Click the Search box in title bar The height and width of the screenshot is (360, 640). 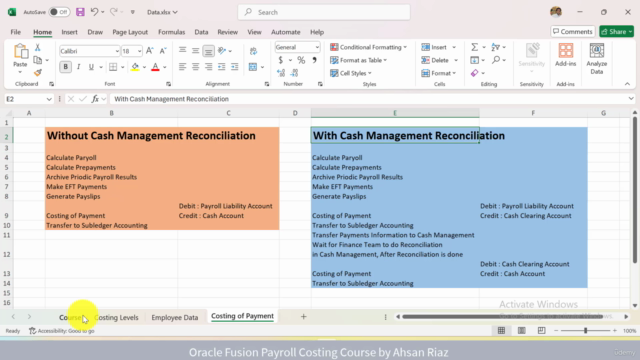(324, 12)
